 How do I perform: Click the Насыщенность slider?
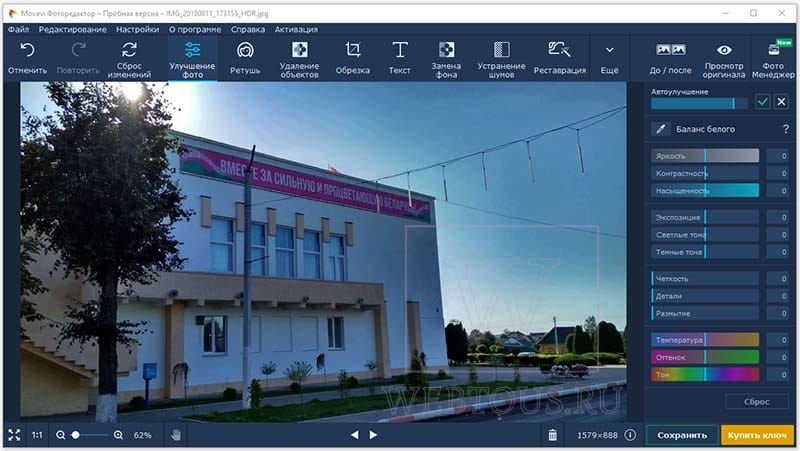pos(705,191)
